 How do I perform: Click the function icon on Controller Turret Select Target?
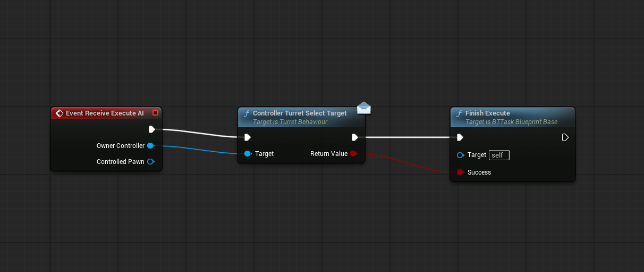coord(246,113)
